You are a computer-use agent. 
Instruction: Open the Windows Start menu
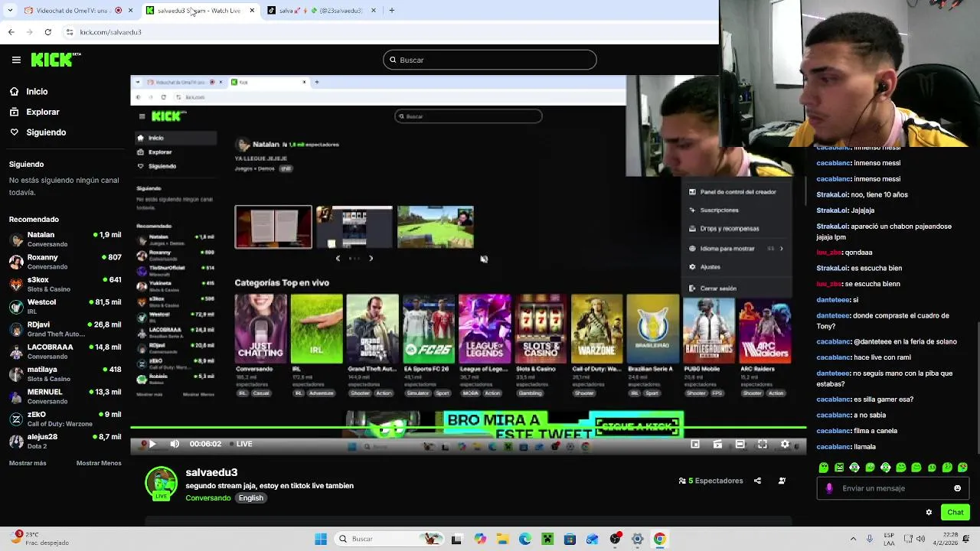pyautogui.click(x=321, y=539)
